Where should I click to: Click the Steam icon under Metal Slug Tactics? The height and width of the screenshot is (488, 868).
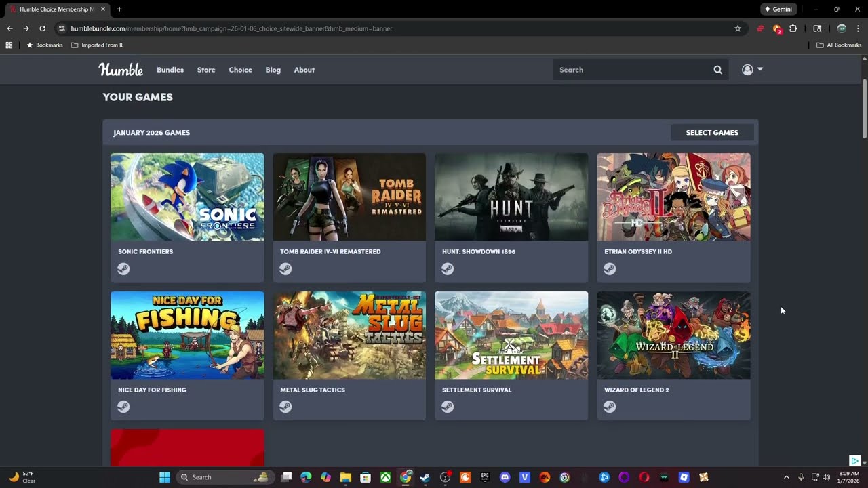tap(285, 407)
